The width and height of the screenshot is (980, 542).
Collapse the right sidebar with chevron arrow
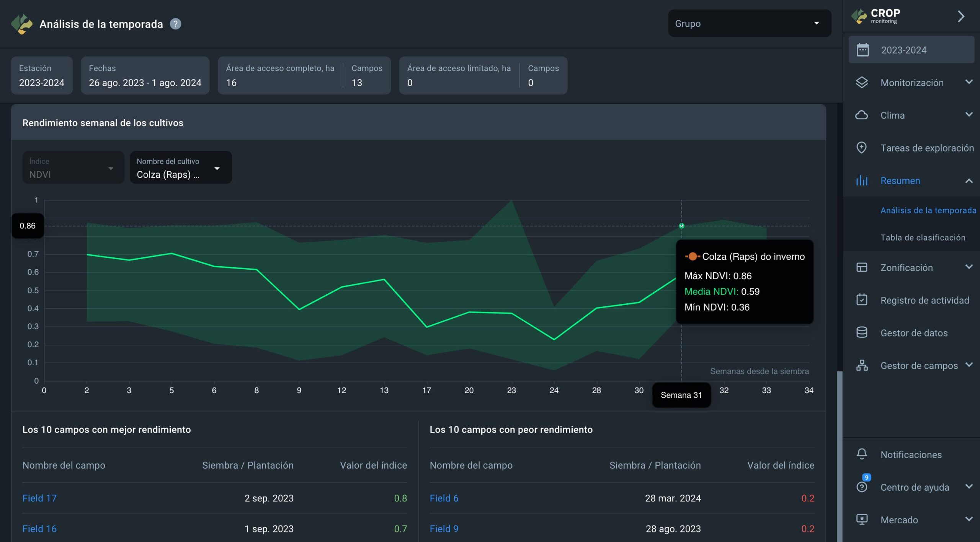tap(961, 16)
